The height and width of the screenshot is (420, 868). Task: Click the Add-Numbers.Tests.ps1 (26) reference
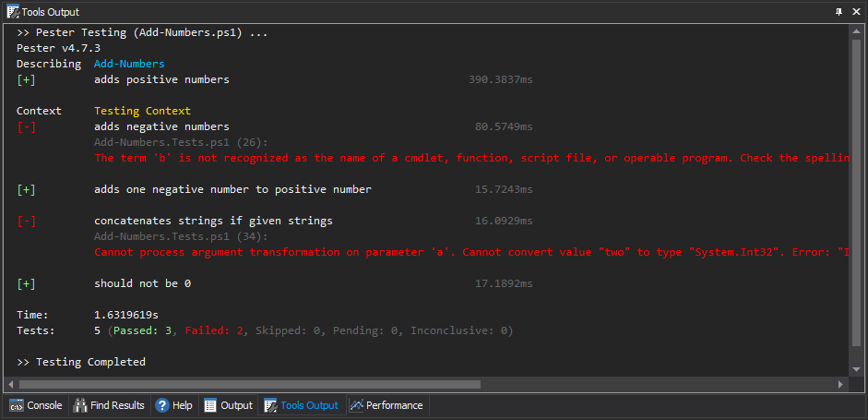pyautogui.click(x=181, y=142)
